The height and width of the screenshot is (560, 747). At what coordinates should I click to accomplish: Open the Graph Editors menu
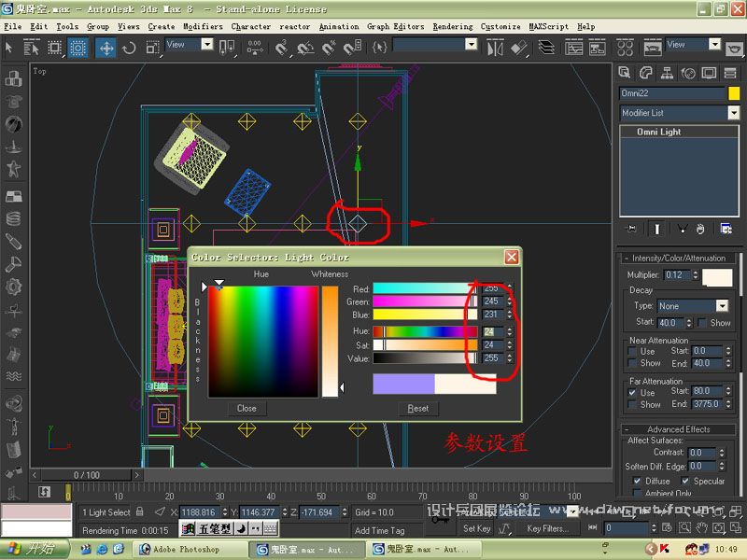(x=395, y=27)
